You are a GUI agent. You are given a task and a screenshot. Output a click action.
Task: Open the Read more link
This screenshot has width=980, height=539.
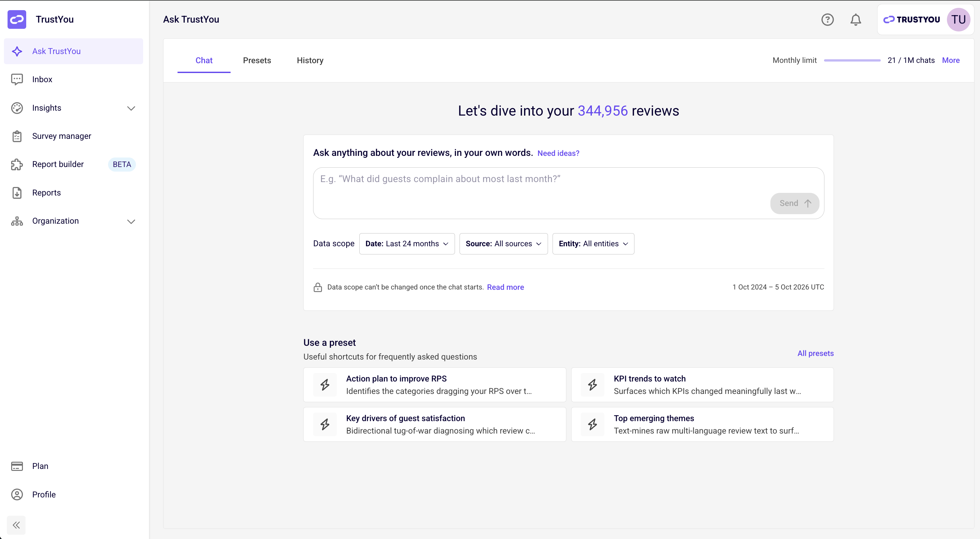[505, 288]
